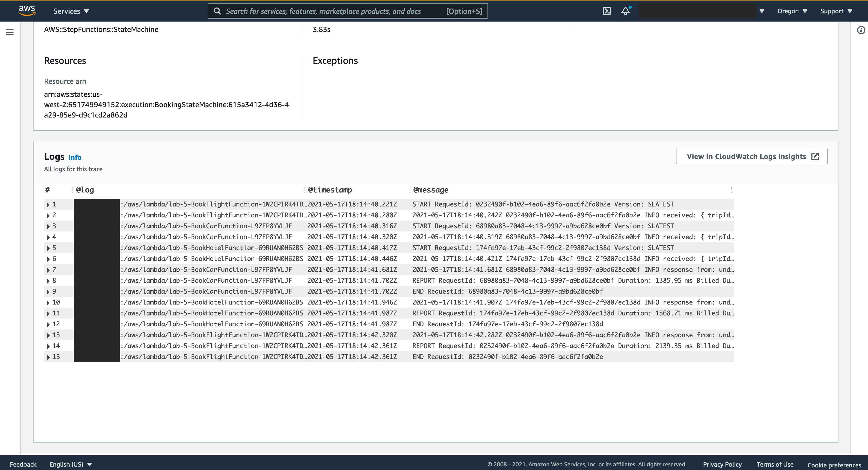
Task: Open the Terms of Use link
Action: (775, 464)
